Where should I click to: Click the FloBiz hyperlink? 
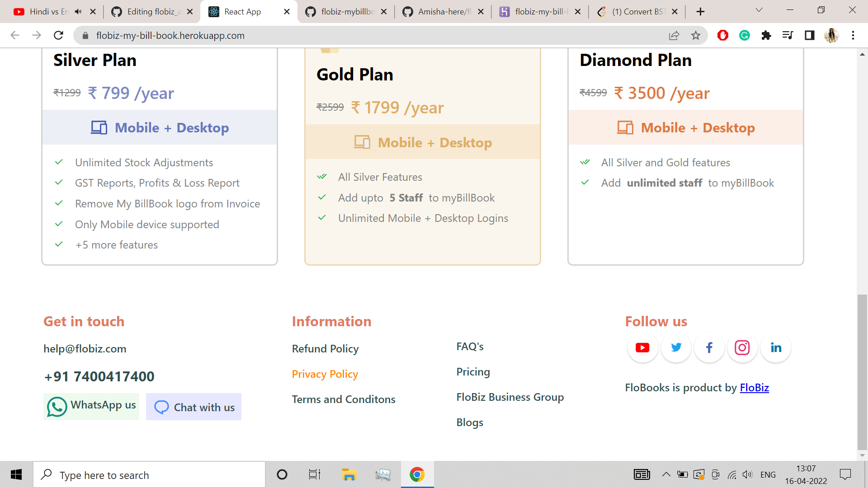[754, 387]
